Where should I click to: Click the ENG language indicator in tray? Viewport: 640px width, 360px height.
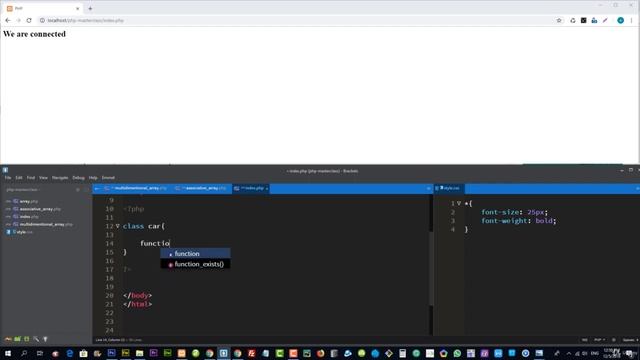(595, 353)
